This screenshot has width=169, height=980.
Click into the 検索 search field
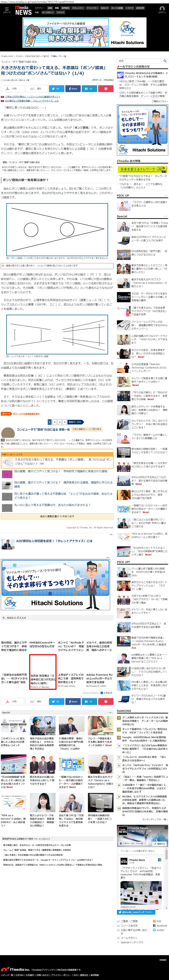139,61
